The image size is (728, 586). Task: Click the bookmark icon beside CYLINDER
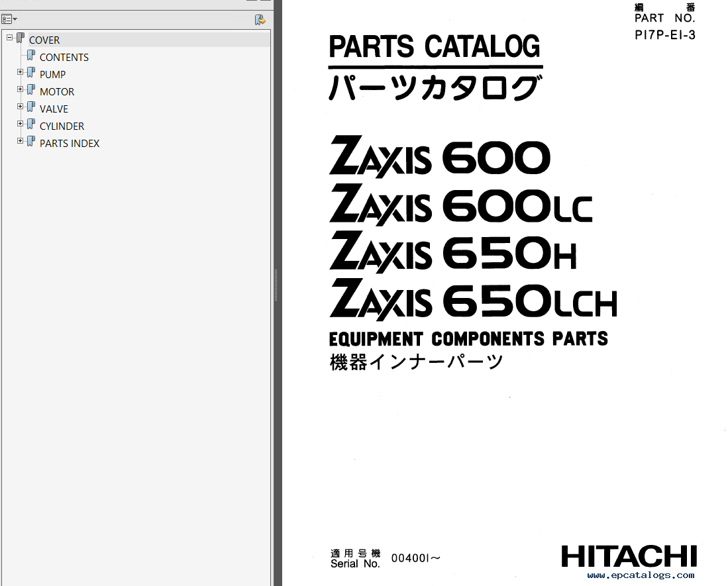coord(31,124)
